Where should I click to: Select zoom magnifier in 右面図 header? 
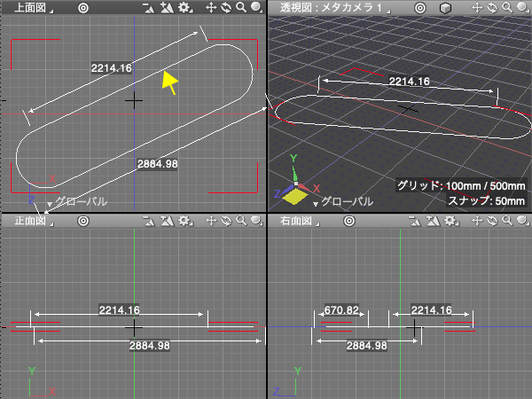coord(507,221)
